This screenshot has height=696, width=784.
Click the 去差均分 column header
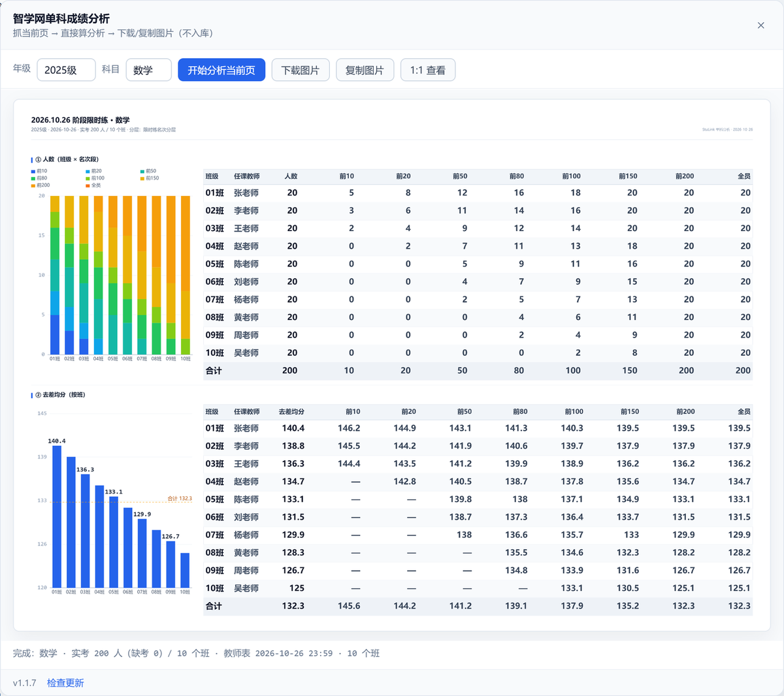291,412
